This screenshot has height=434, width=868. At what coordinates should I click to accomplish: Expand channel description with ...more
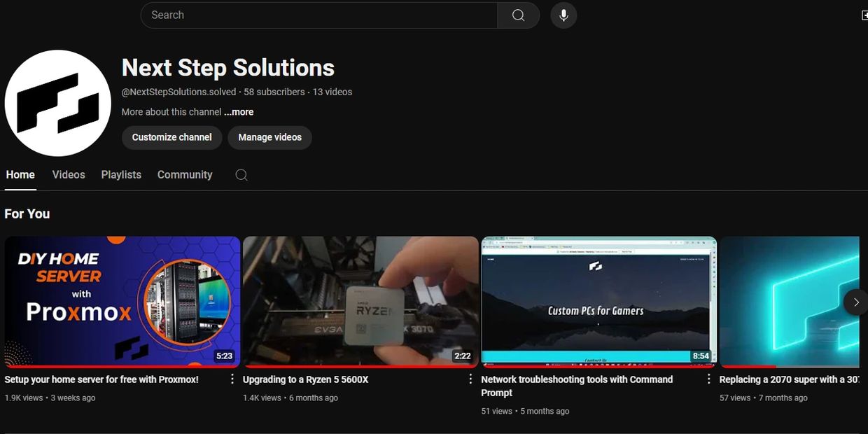239,112
